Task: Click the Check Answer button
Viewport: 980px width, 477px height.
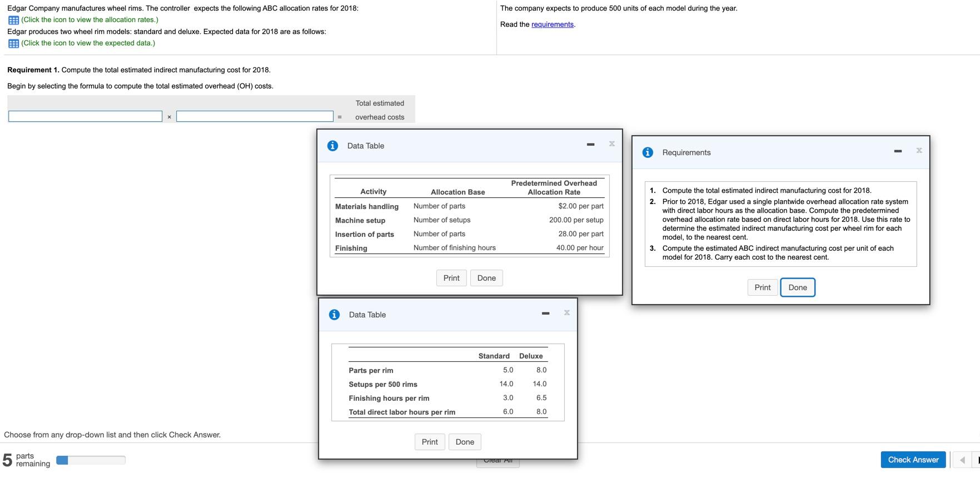Action: point(913,460)
